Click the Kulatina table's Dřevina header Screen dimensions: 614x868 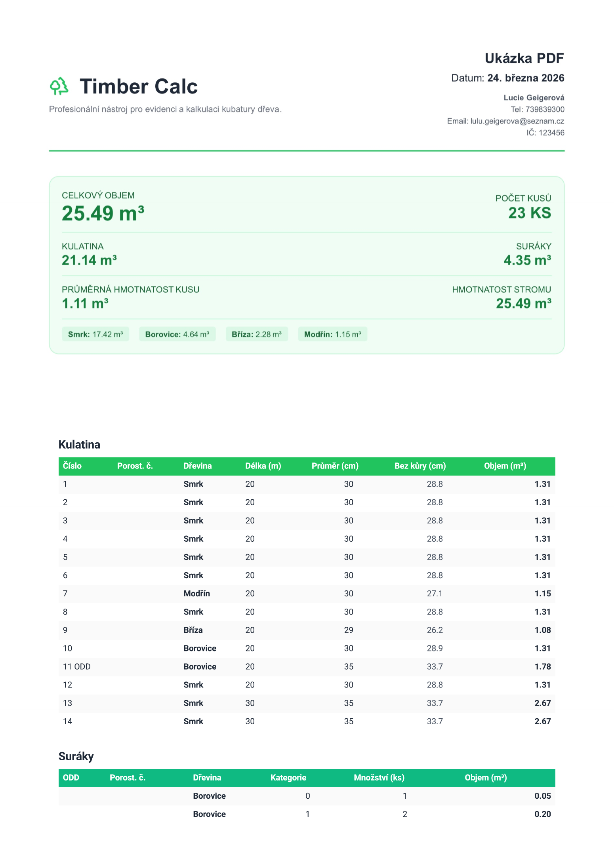pos(198,466)
